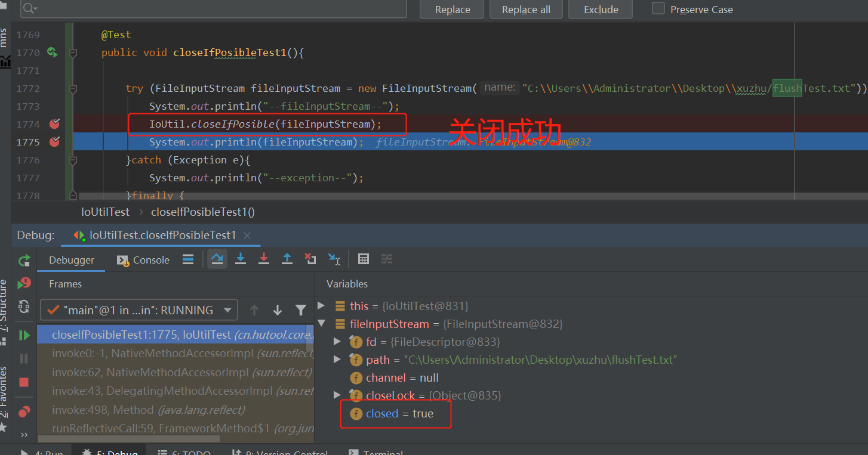Click the rerun failed tests icon
The image size is (868, 455).
[x=24, y=283]
